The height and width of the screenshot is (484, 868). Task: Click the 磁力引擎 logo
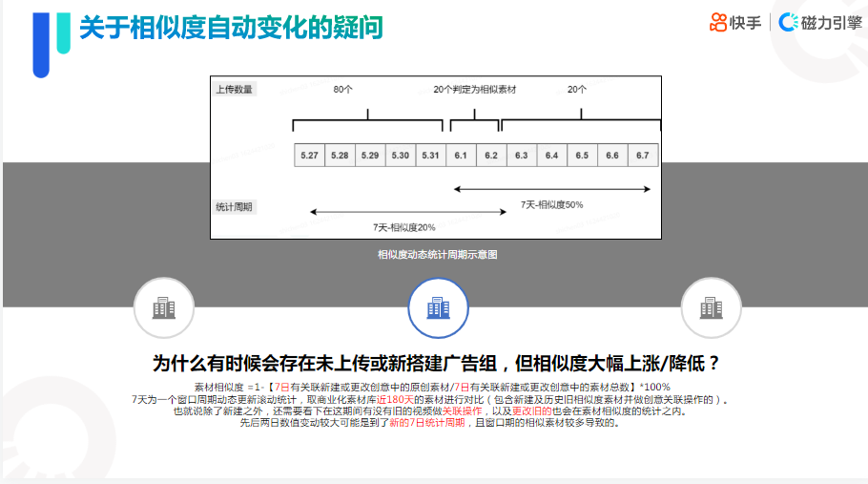(820, 23)
